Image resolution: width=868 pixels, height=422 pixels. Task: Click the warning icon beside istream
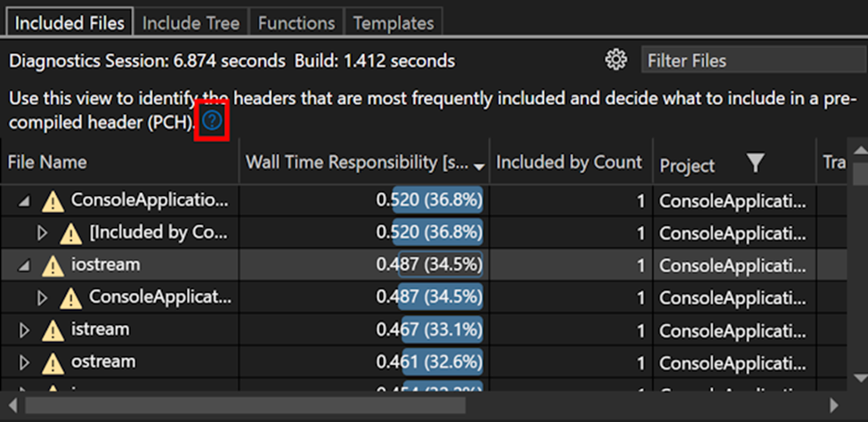53,331
